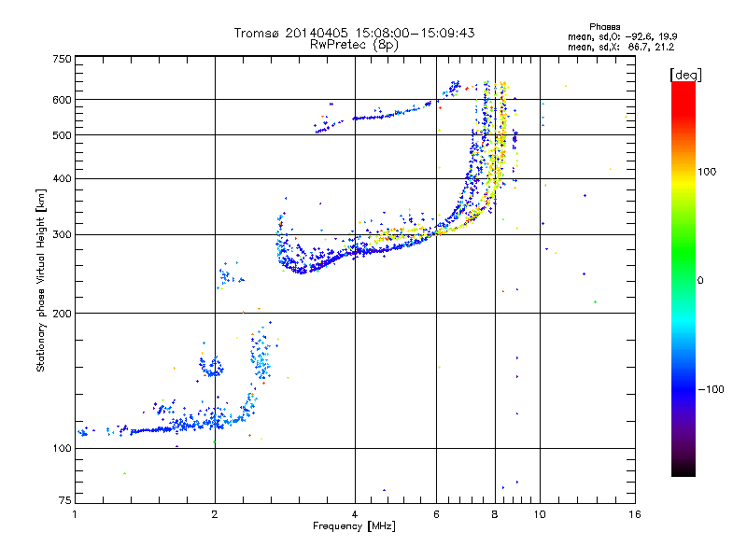
Task: Click the 6 MHz frequency tick label
Action: tap(436, 514)
